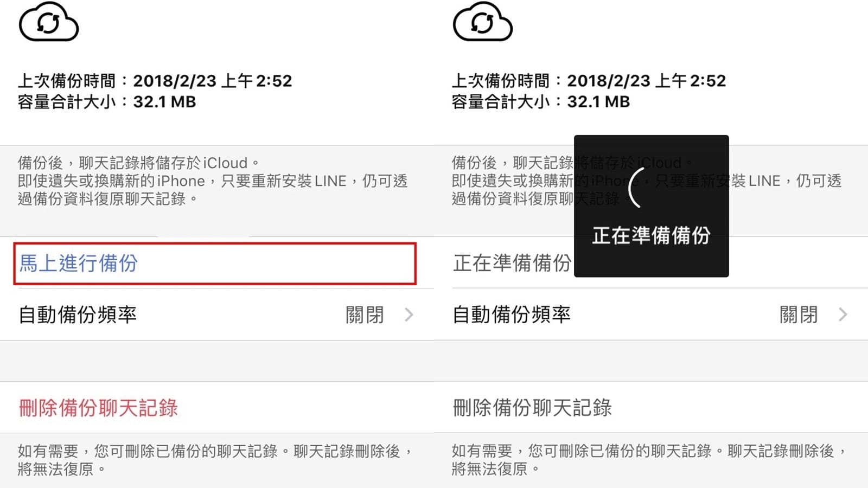Click left iCloud backup description paragraph
This screenshot has height=488, width=868.
coord(213,181)
